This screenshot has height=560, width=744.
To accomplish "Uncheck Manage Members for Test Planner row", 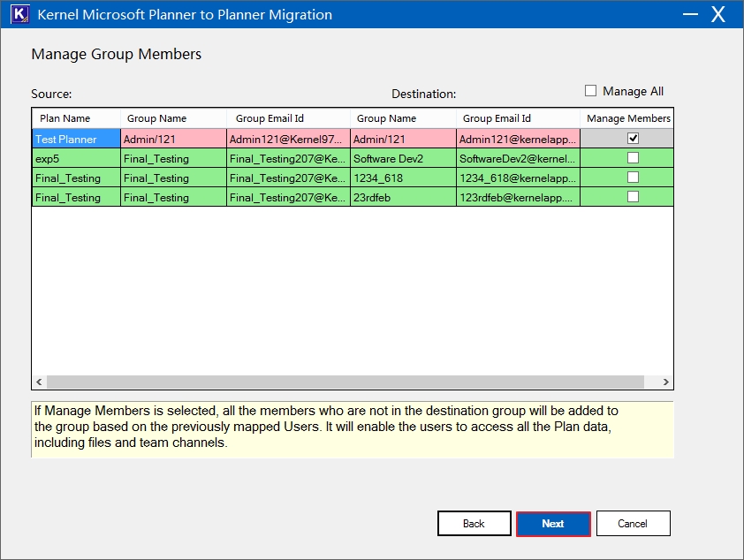I will point(633,139).
